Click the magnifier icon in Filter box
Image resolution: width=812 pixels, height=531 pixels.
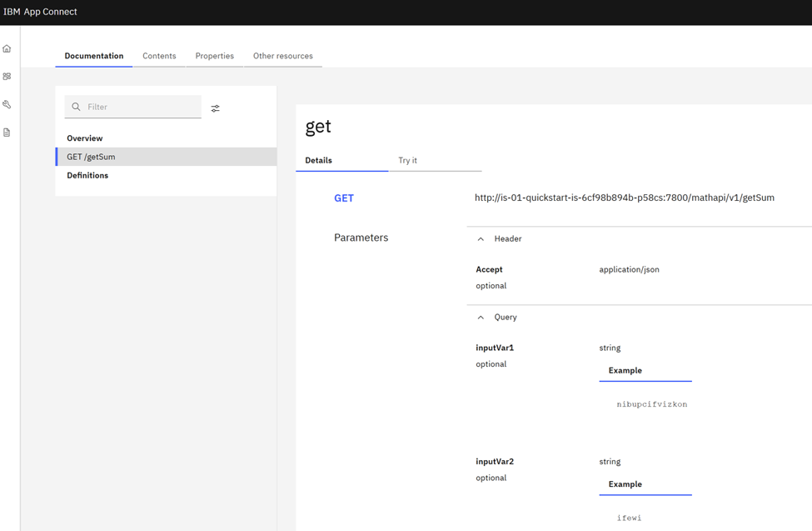tap(76, 107)
